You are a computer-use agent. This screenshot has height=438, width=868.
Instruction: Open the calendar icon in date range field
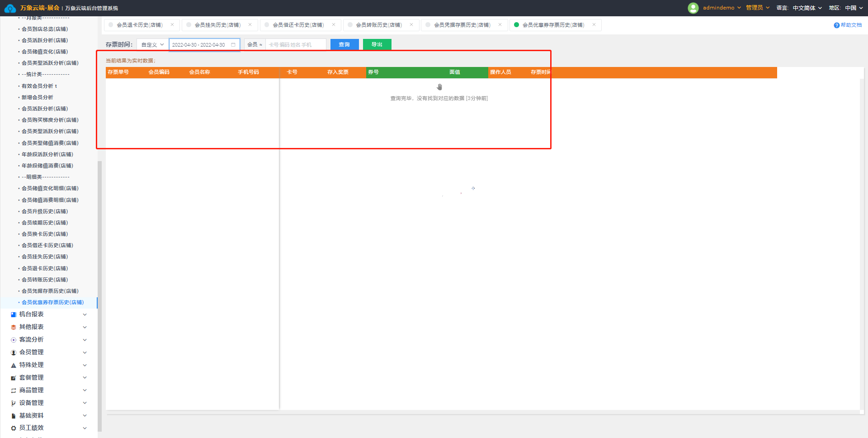point(233,45)
